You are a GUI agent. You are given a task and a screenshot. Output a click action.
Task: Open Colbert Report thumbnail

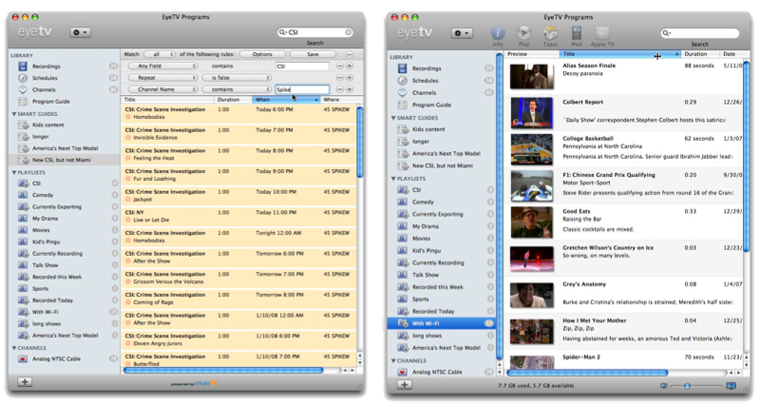532,113
